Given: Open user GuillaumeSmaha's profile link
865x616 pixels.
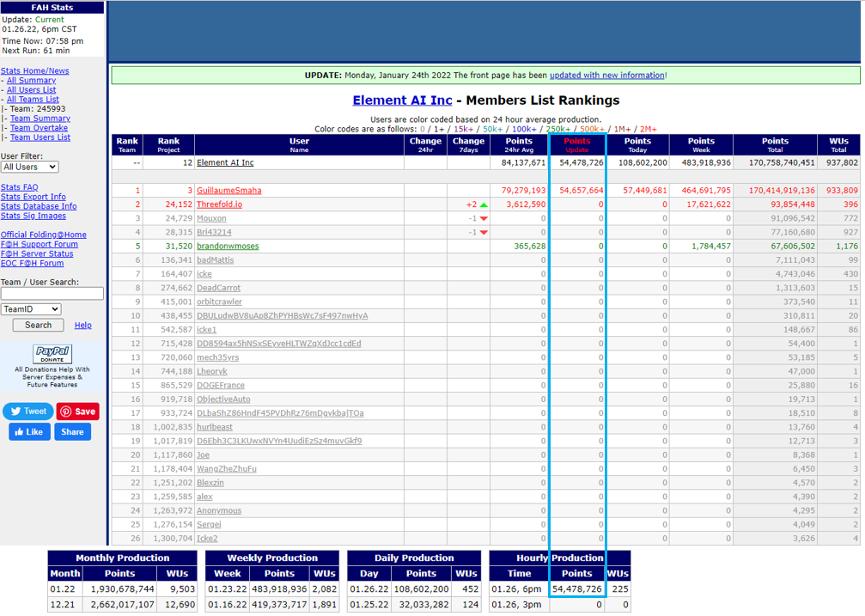Looking at the screenshot, I should coord(228,191).
